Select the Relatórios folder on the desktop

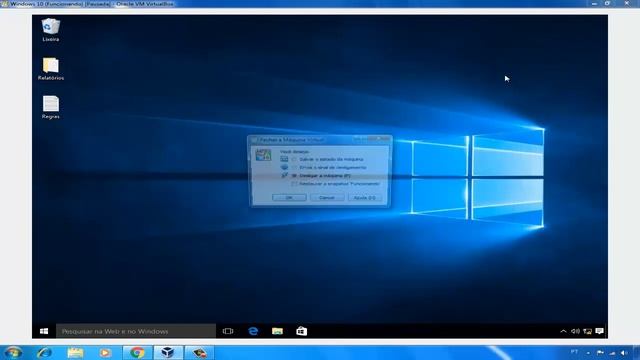pyautogui.click(x=51, y=69)
